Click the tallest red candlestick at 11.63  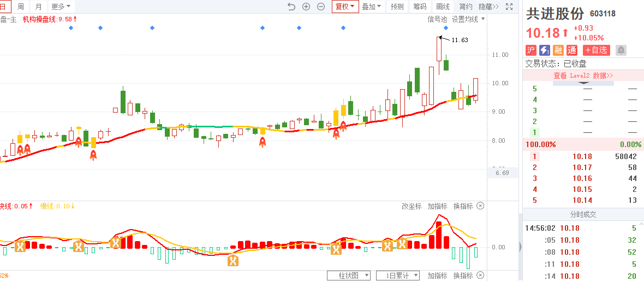(439, 49)
